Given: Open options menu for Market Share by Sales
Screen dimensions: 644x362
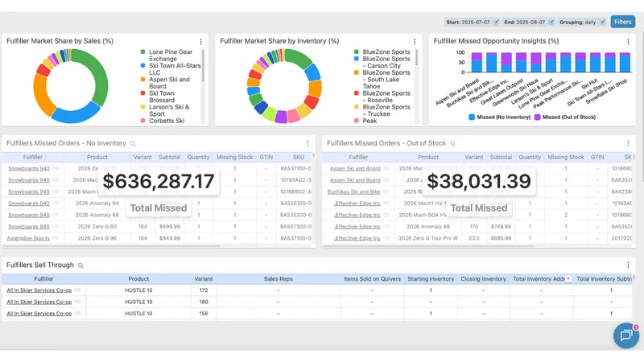Looking at the screenshot, I should pyautogui.click(x=200, y=42).
